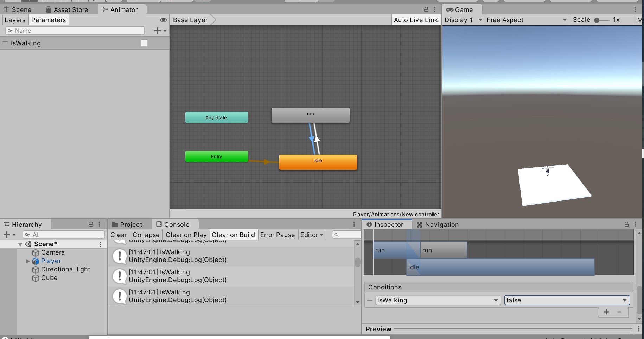Adjust the Game view Scale slider
Image resolution: width=644 pixels, height=339 pixels.
pos(601,20)
